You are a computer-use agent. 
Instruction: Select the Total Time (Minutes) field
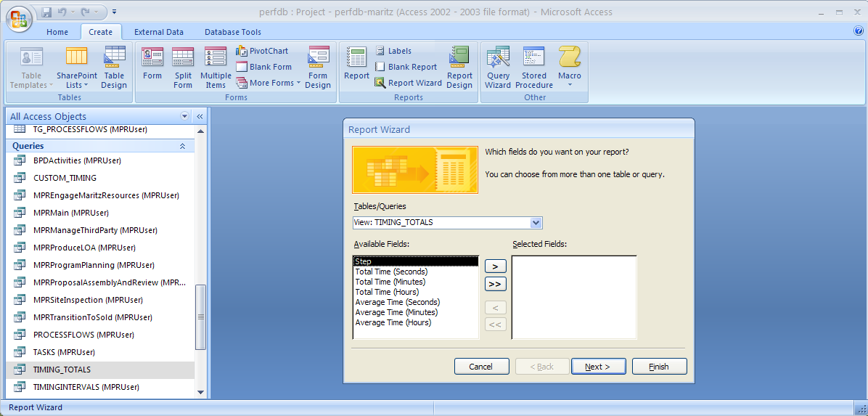click(390, 282)
